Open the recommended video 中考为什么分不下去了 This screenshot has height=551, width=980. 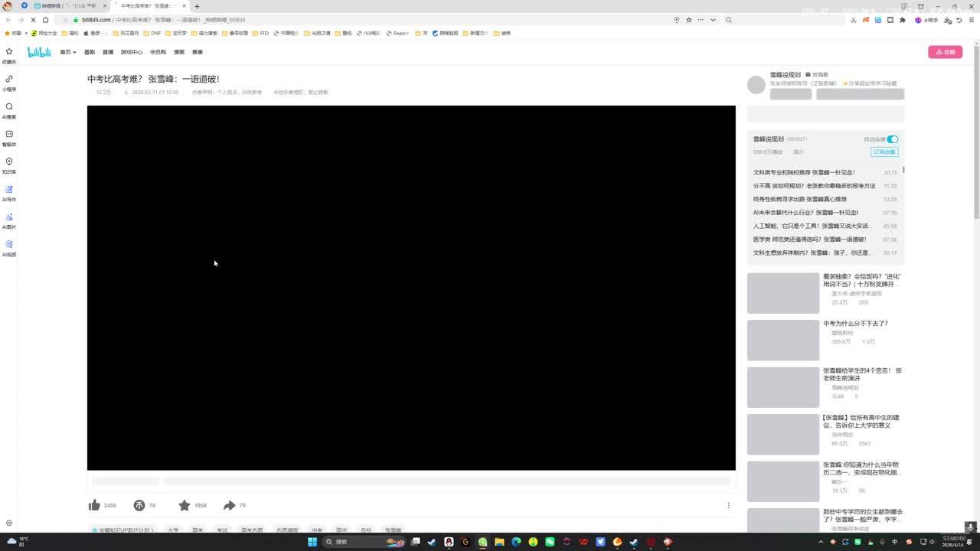[x=855, y=323]
